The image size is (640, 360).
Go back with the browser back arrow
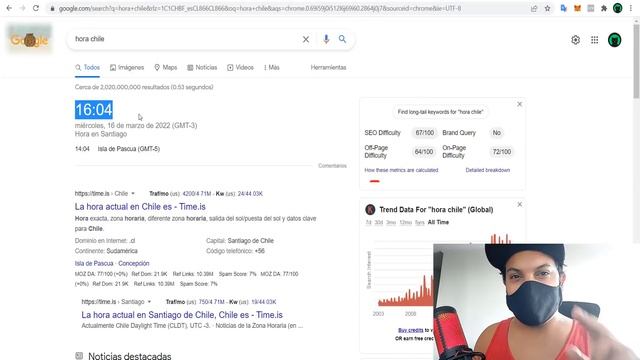(x=9, y=8)
